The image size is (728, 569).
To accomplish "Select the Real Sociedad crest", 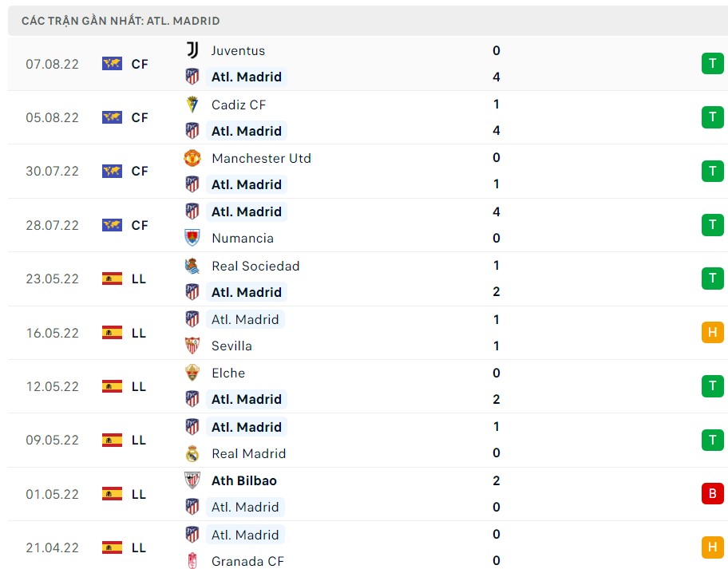I will (x=192, y=266).
